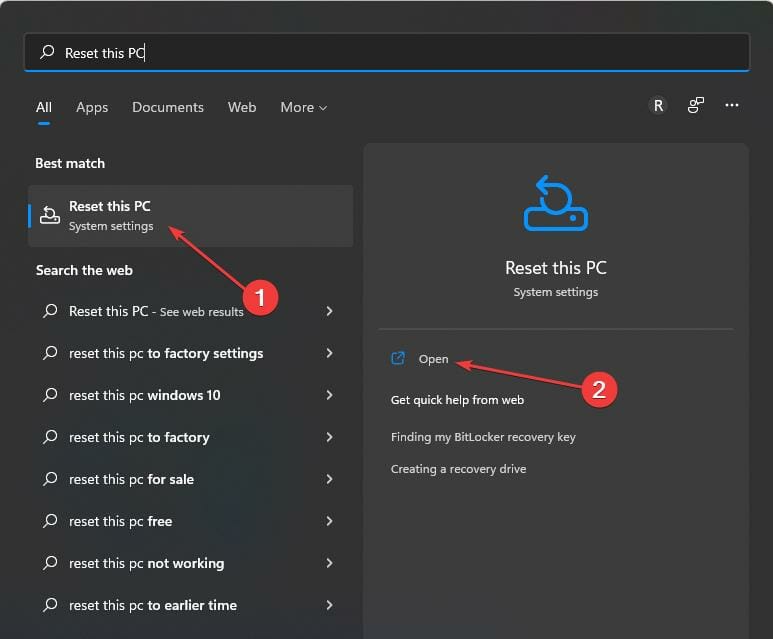Switch to the Apps tab
Screen dimensions: 773x639
tap(92, 107)
